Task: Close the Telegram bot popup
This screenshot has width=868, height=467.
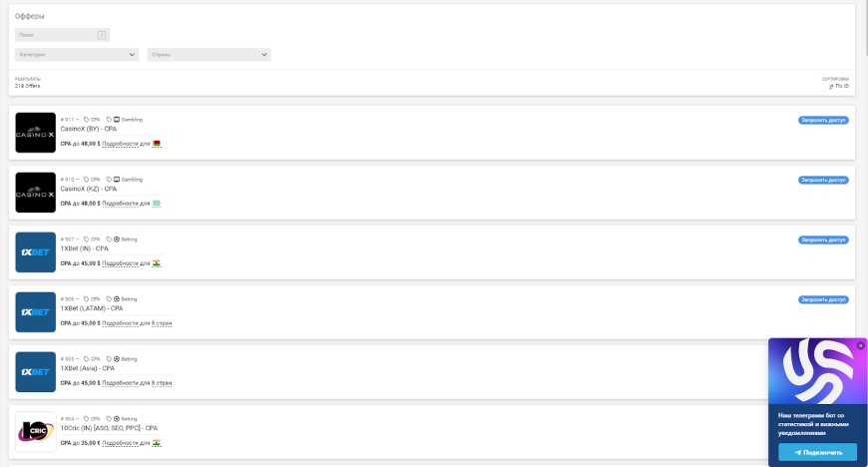Action: coord(860,346)
